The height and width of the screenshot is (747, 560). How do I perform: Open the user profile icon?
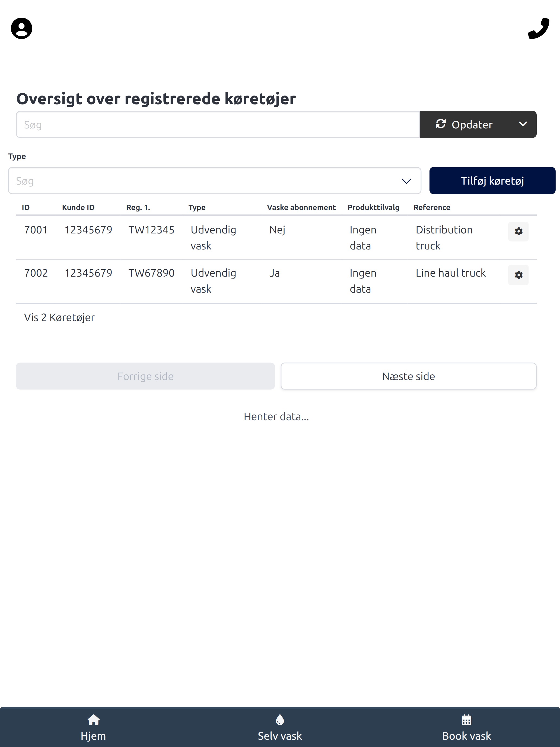(x=22, y=29)
